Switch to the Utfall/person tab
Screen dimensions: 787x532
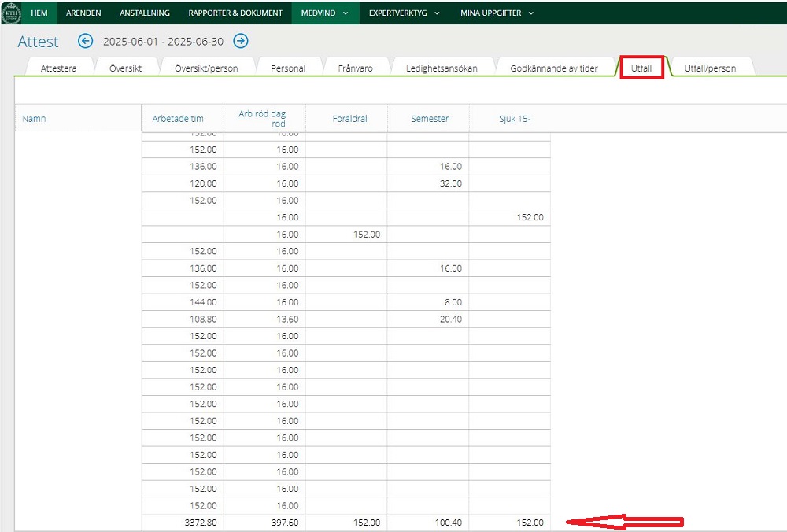[710, 68]
